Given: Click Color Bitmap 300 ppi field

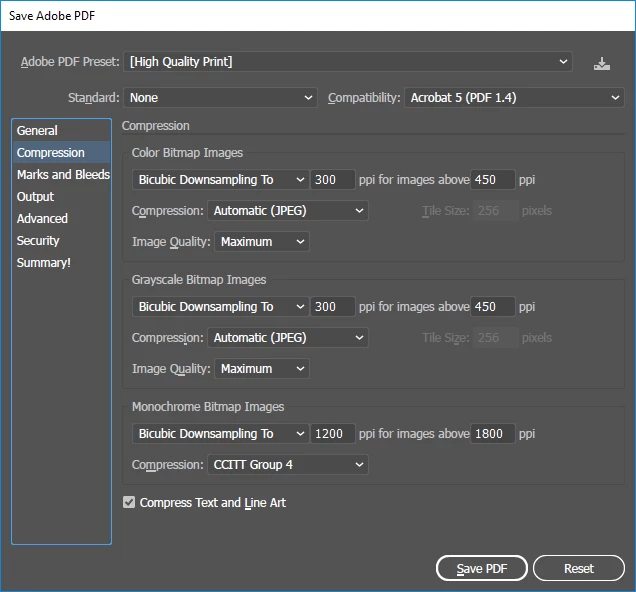Looking at the screenshot, I should [333, 180].
